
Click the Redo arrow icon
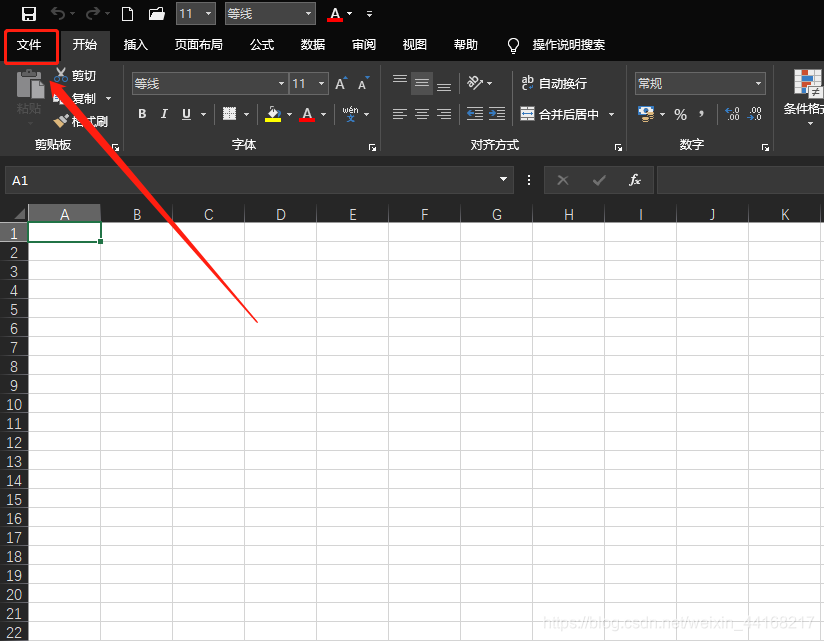point(92,14)
